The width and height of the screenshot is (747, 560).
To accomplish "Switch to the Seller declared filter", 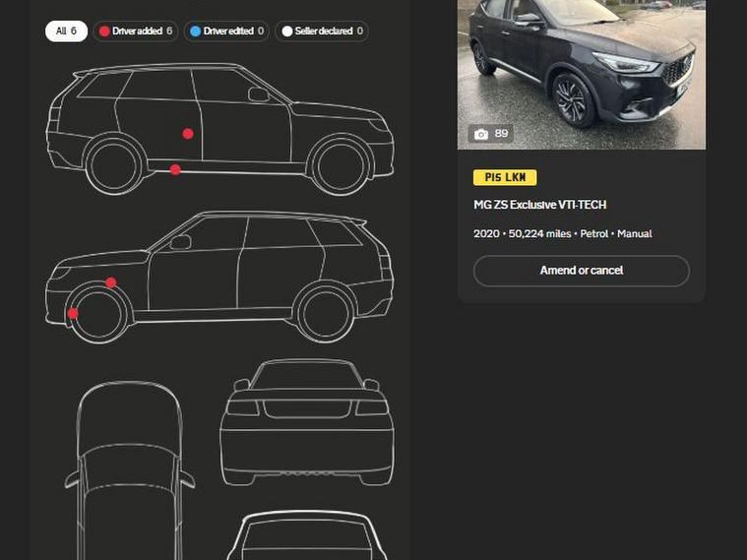I will 322,31.
